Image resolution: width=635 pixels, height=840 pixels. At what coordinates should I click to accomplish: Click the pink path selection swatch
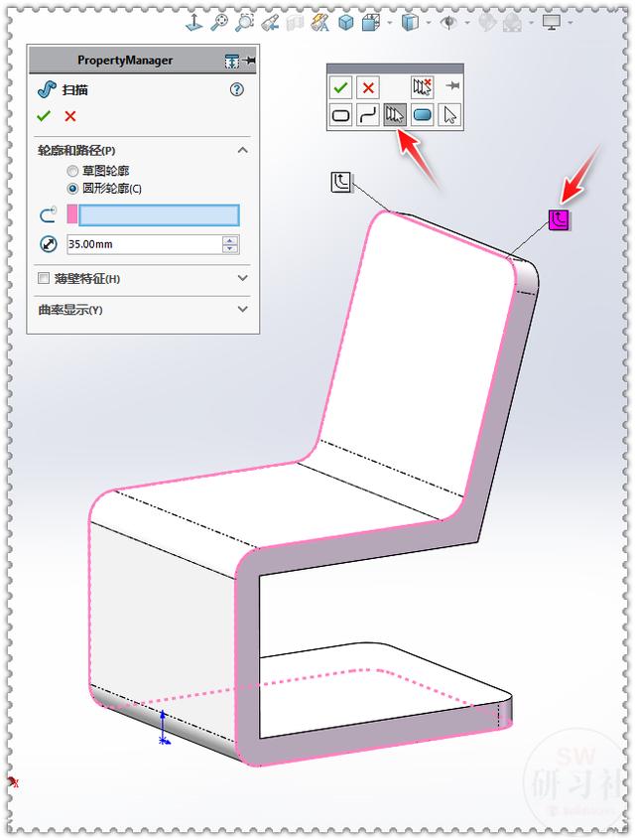(x=71, y=214)
